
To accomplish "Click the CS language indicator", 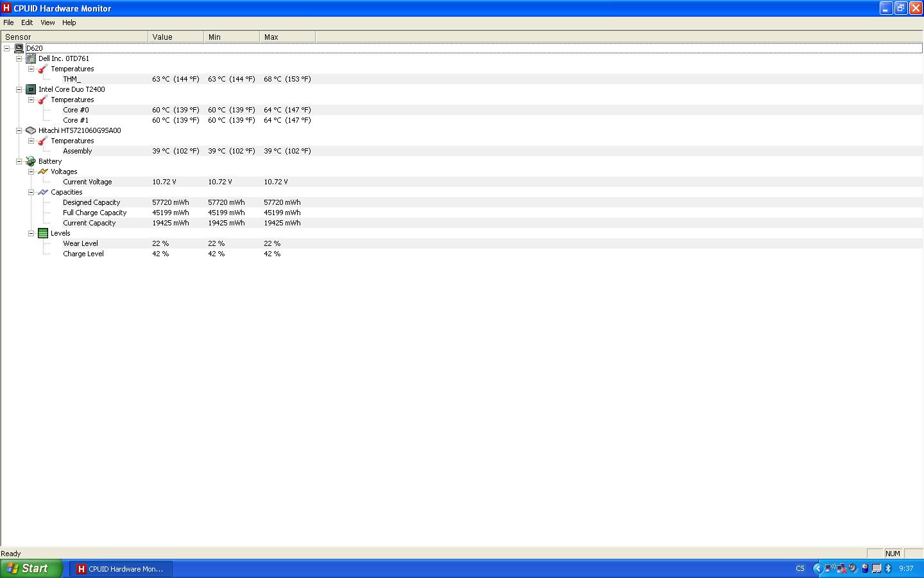I will click(800, 568).
